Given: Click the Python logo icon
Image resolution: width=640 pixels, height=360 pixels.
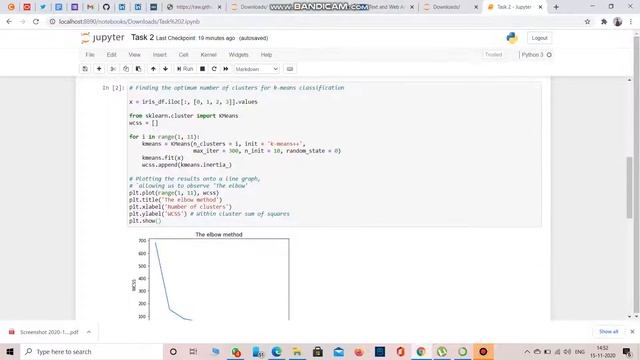Looking at the screenshot, I should point(512,38).
